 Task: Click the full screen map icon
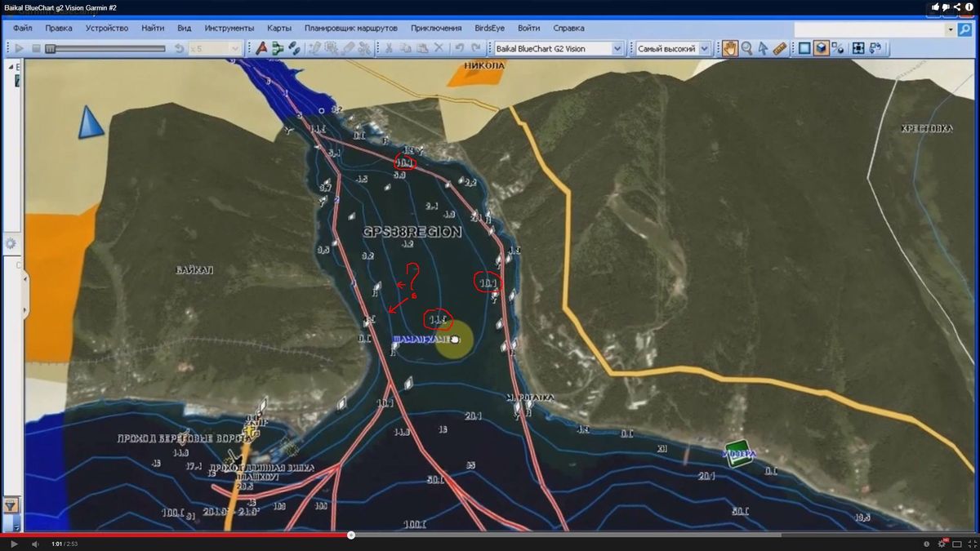[x=858, y=48]
